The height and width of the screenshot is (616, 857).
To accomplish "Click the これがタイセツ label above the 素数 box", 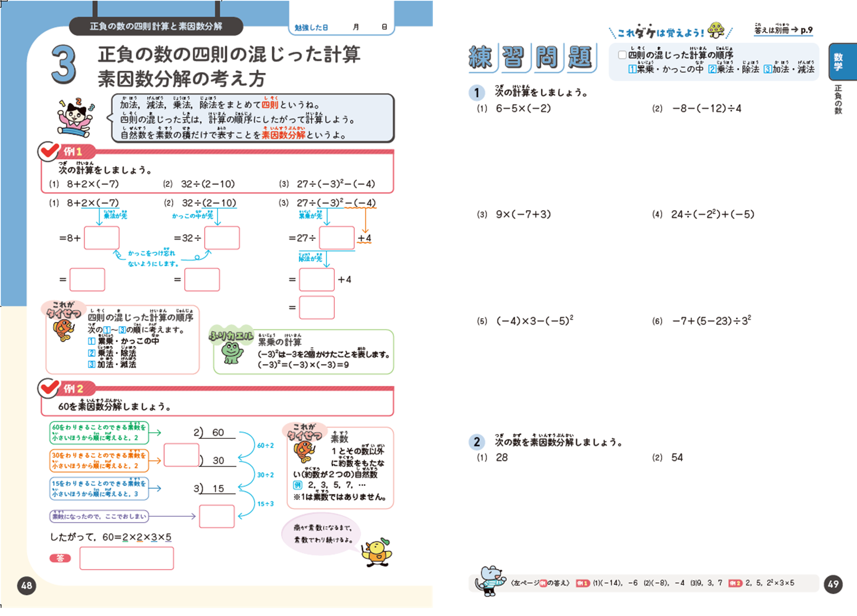I will [x=305, y=433].
